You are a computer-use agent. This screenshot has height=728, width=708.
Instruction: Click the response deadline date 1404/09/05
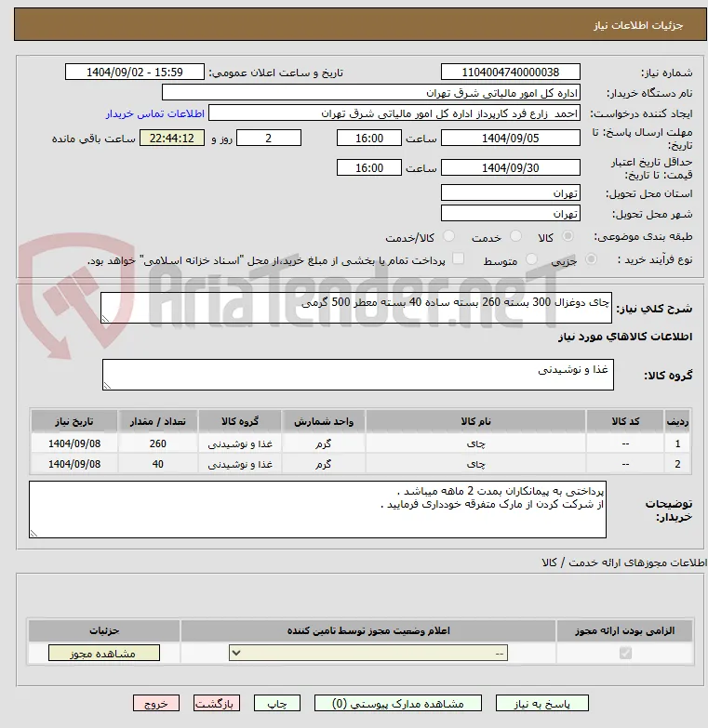510,138
